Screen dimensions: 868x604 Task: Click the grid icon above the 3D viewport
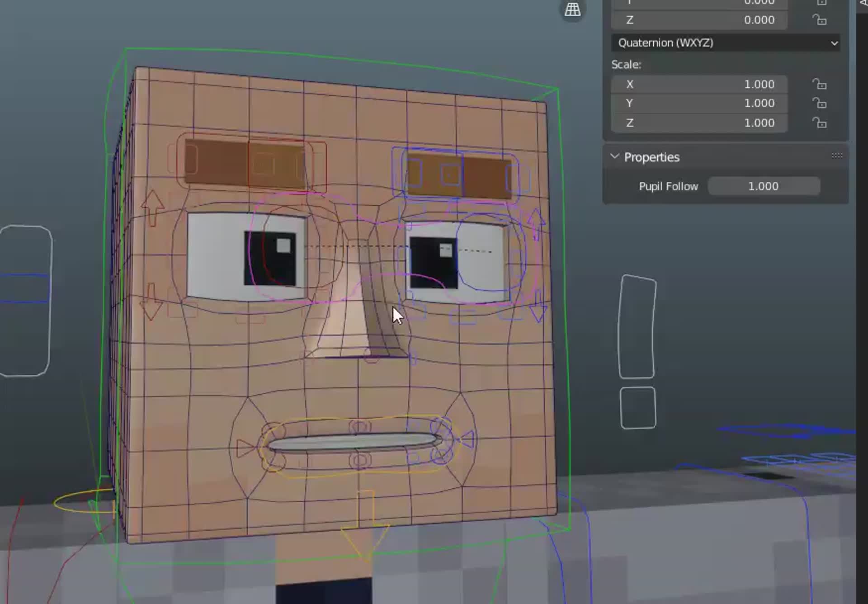pyautogui.click(x=572, y=9)
